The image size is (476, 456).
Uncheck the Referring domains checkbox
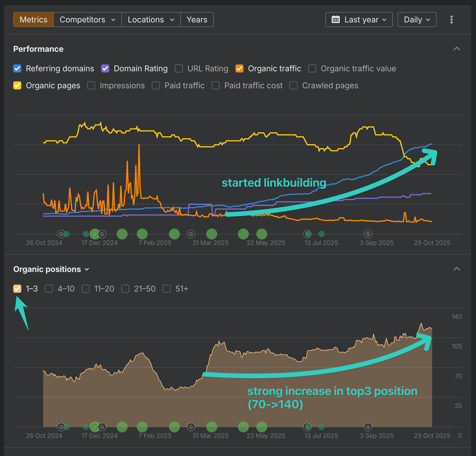[17, 68]
